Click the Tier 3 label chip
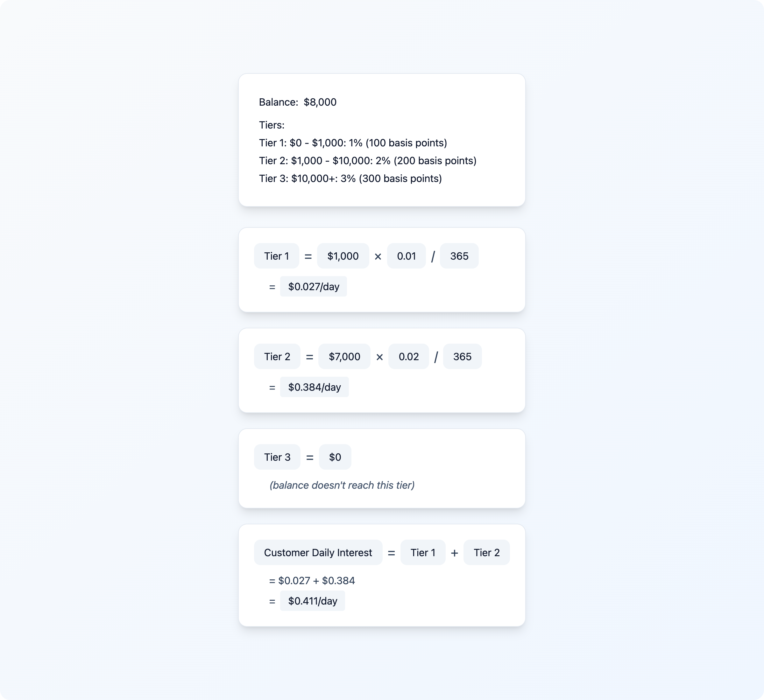764x700 pixels. pos(277,457)
